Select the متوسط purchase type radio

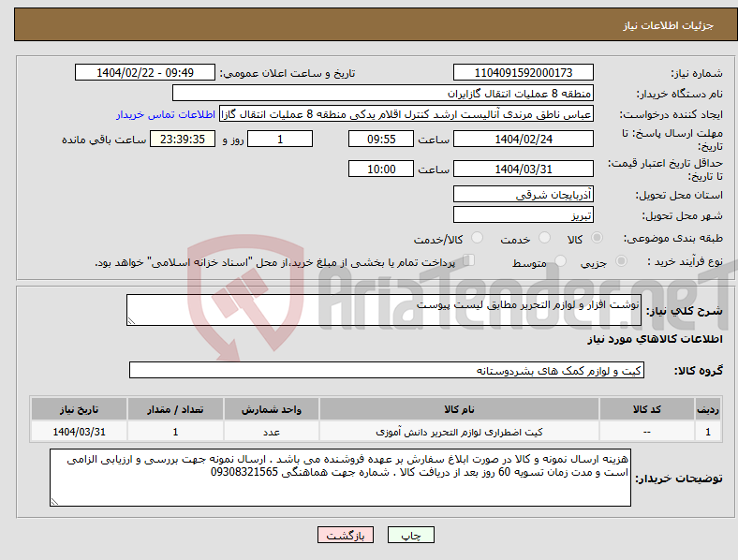(560, 261)
